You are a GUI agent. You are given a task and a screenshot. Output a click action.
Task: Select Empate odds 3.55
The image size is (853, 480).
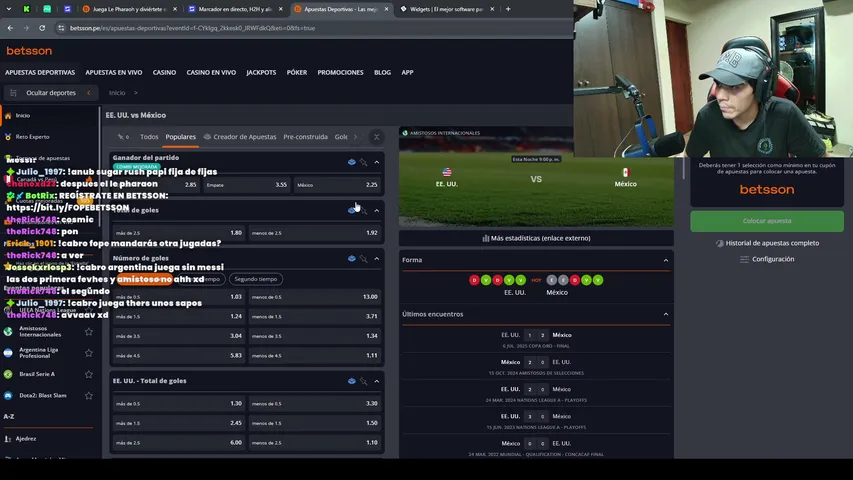(x=246, y=185)
